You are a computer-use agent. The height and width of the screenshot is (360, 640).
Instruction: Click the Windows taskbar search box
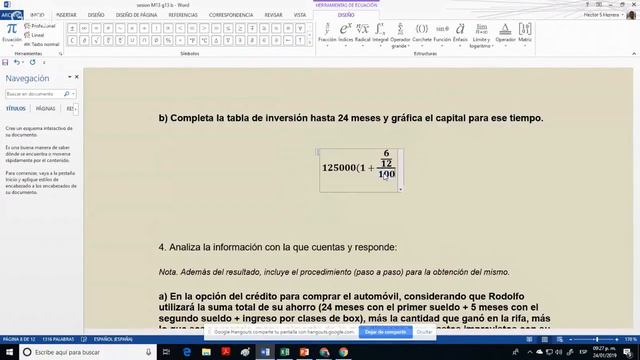[88, 352]
